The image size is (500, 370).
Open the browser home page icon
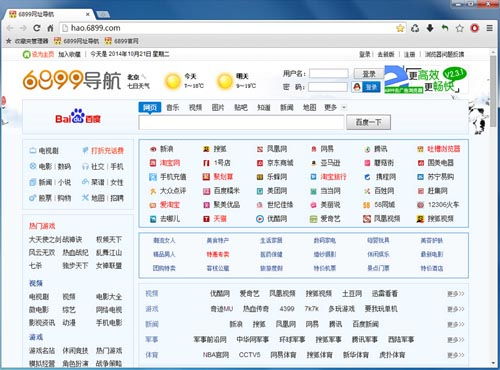(x=50, y=28)
